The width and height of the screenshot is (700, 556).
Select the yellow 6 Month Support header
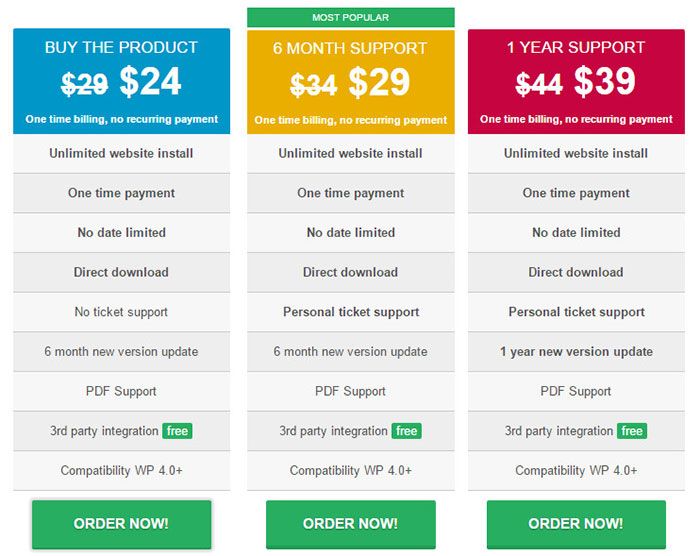350,48
